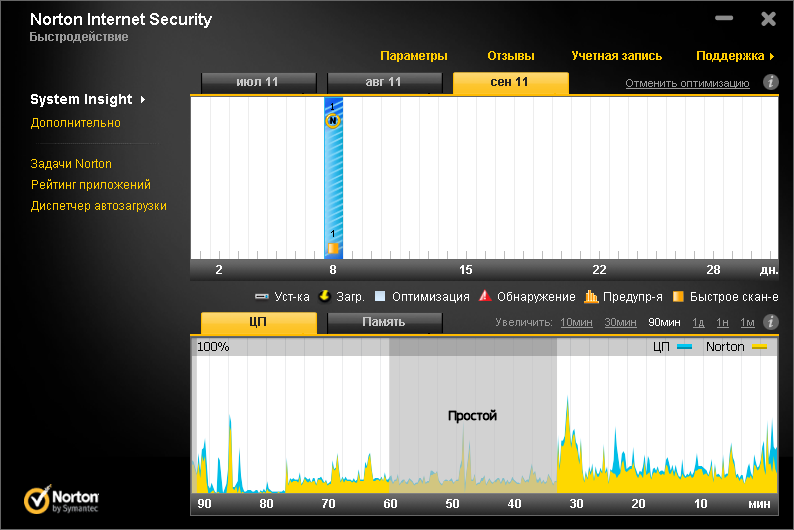Click the yellow Norton legend color swatch
794x530 pixels.
(x=760, y=347)
